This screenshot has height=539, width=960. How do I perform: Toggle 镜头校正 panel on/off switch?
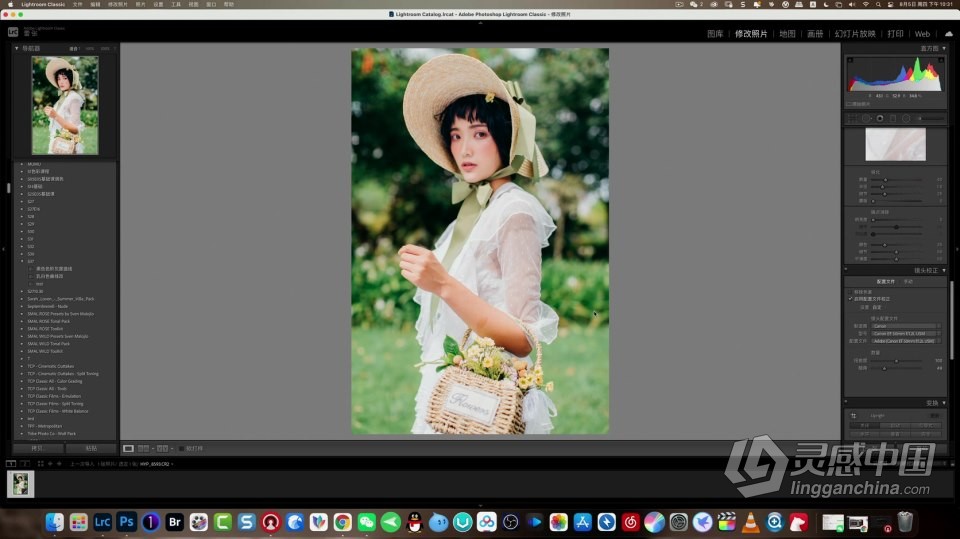[x=846, y=270]
